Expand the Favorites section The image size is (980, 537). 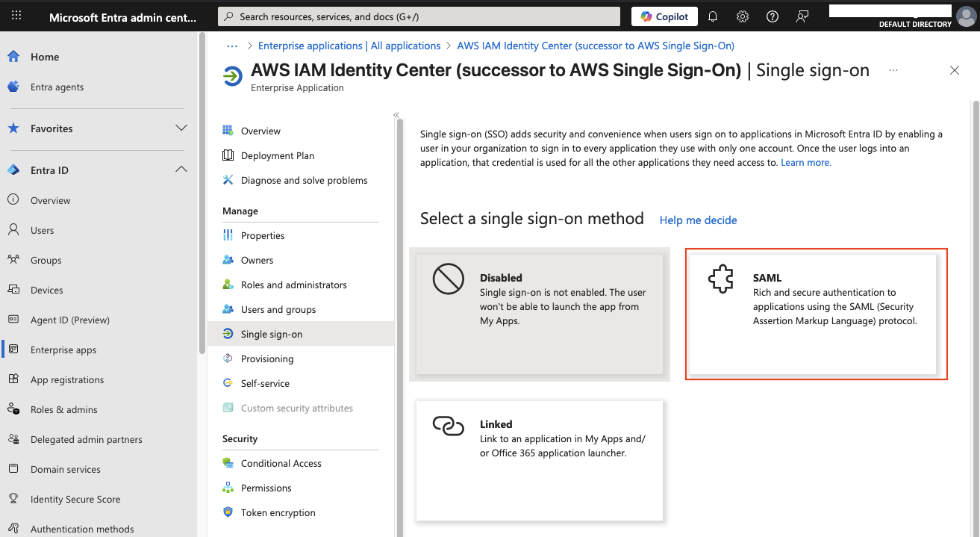pyautogui.click(x=181, y=128)
